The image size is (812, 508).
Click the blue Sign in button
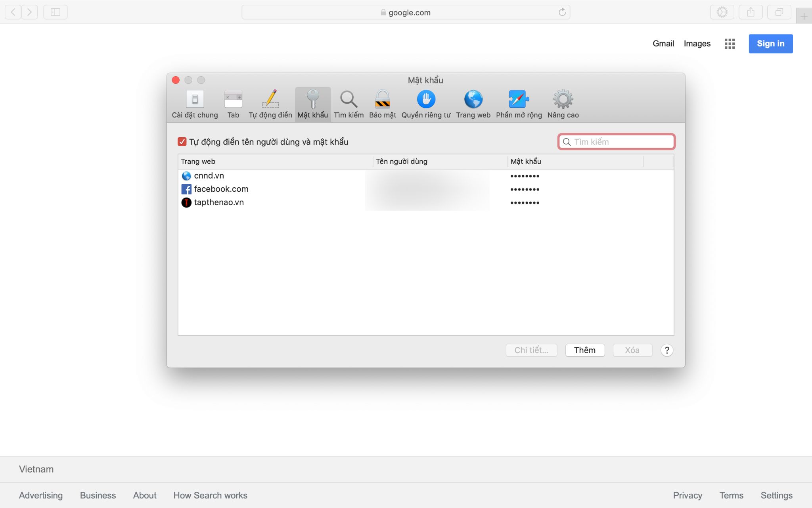[x=770, y=44]
